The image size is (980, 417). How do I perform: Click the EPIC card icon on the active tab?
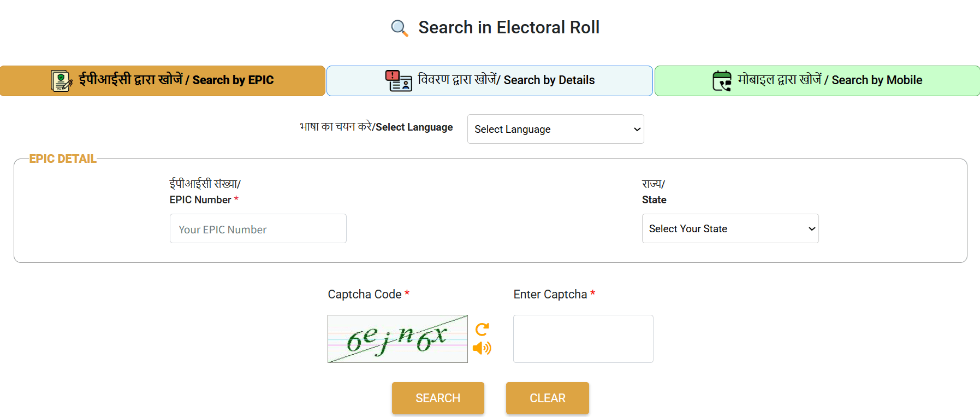point(60,80)
